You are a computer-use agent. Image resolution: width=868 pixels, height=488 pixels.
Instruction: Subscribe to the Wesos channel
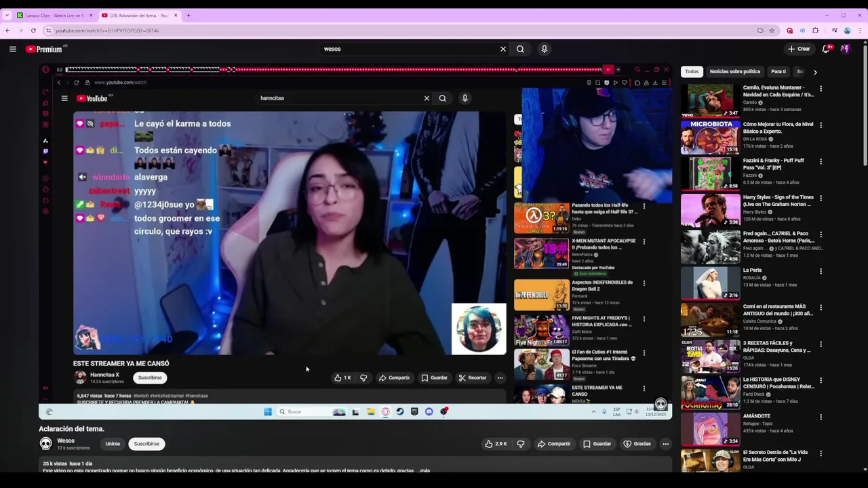[146, 444]
